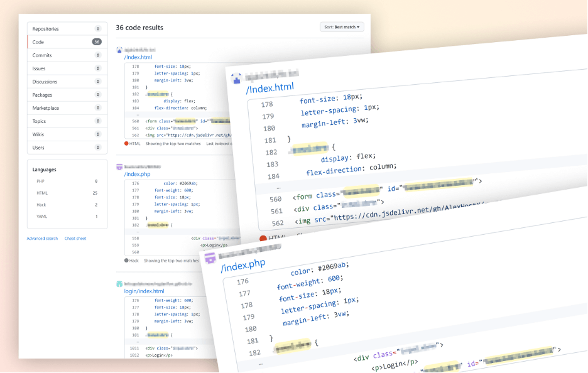Open the Advanced search link
Screen dimensions: 588x373
pos(42,239)
